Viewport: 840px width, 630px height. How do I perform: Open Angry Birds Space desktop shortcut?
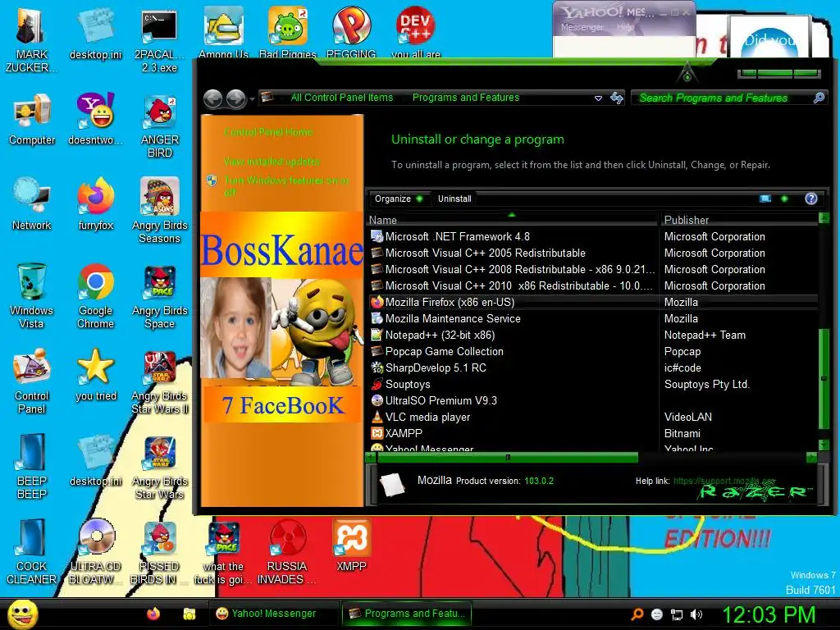[159, 295]
